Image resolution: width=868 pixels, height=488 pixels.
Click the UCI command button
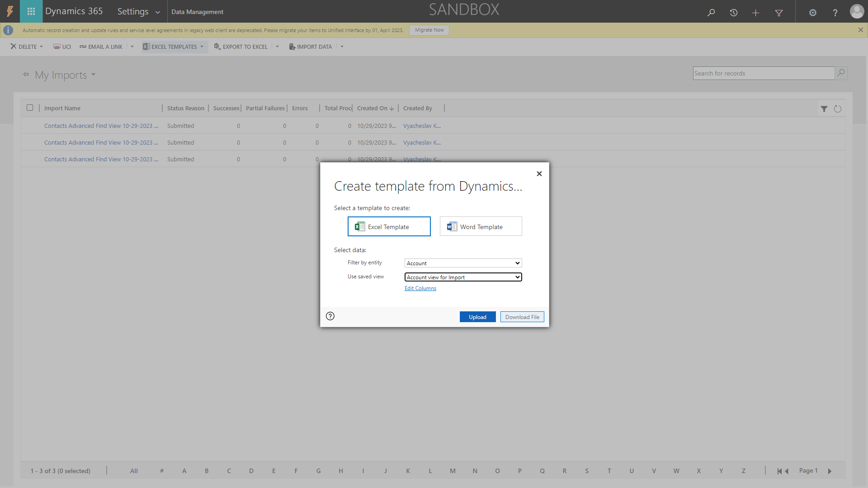pos(62,47)
